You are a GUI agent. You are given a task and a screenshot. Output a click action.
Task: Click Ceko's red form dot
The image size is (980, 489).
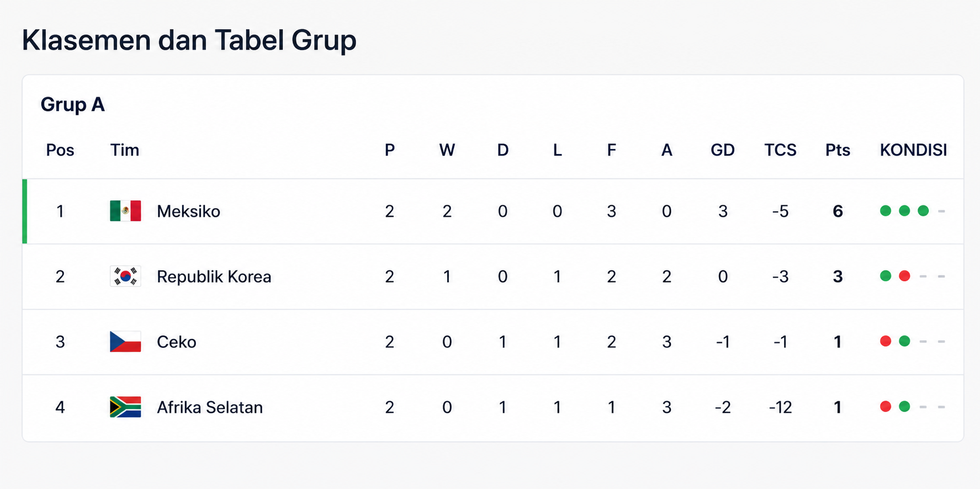(886, 341)
